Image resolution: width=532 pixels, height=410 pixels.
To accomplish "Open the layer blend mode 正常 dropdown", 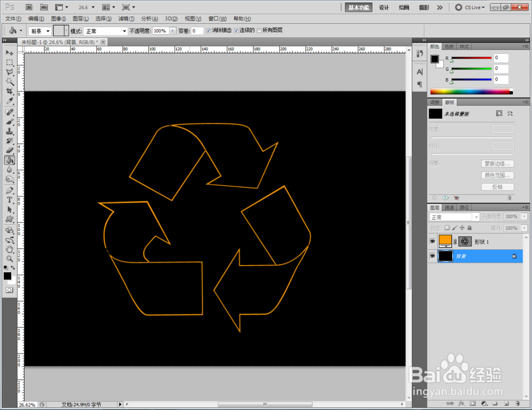I will 454,217.
